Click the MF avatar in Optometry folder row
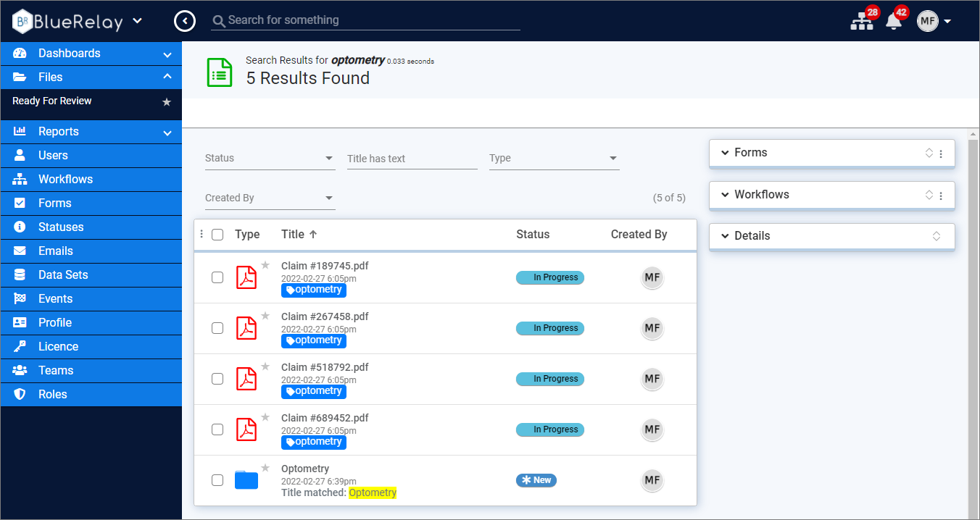The image size is (980, 520). [652, 480]
